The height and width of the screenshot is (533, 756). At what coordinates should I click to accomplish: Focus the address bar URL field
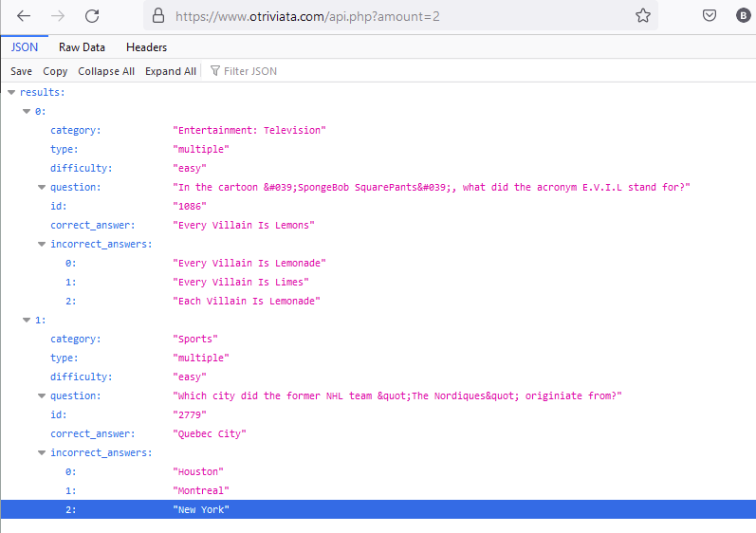(x=400, y=16)
